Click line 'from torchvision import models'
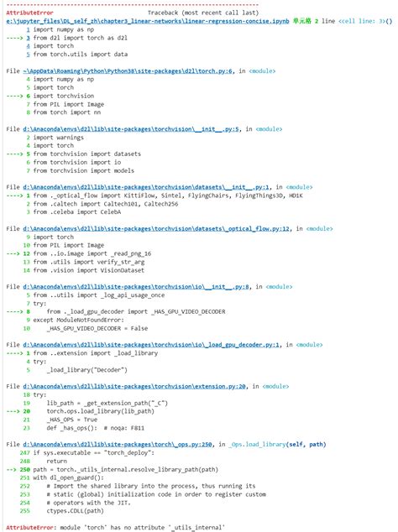 tap(83, 170)
